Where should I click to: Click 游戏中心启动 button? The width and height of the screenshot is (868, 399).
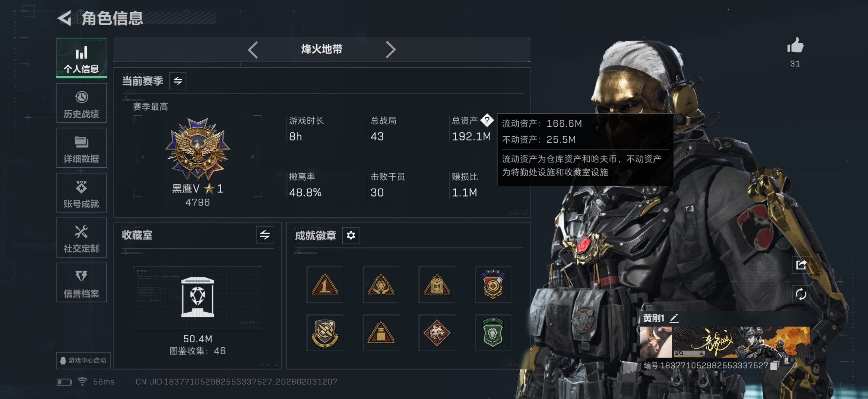tap(83, 361)
